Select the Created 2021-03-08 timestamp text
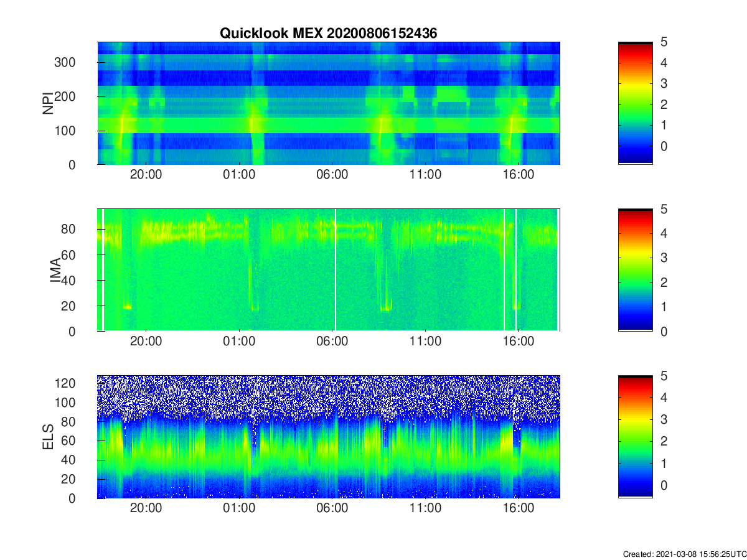This screenshot has width=747, height=560. [x=684, y=554]
